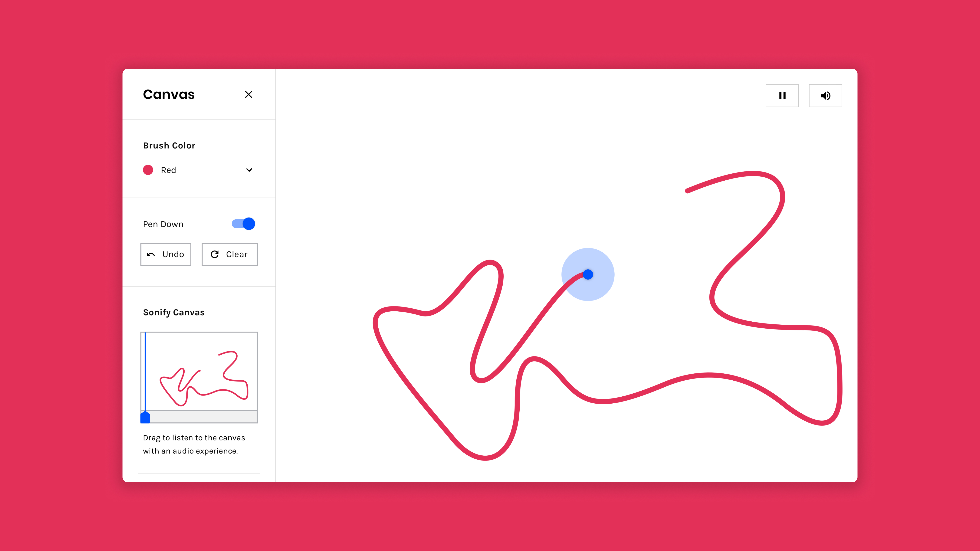Click the undo arrow icon
The image size is (980, 551).
point(151,254)
